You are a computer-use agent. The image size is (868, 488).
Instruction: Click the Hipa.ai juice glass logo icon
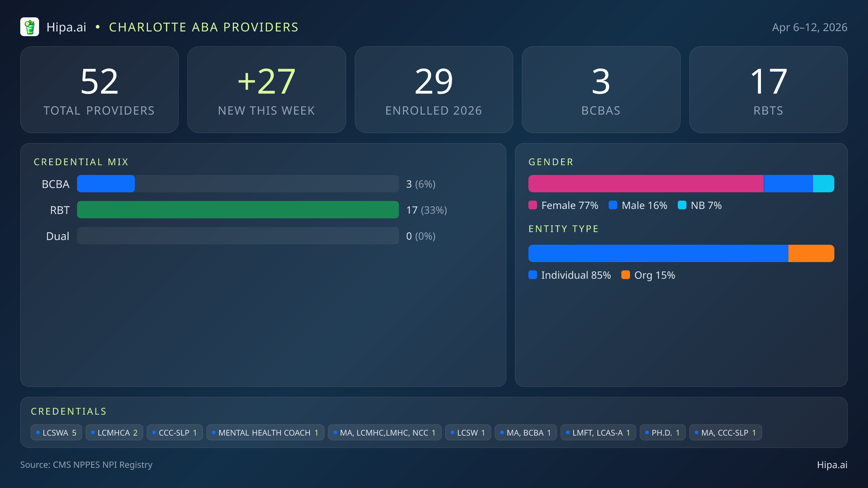[30, 27]
